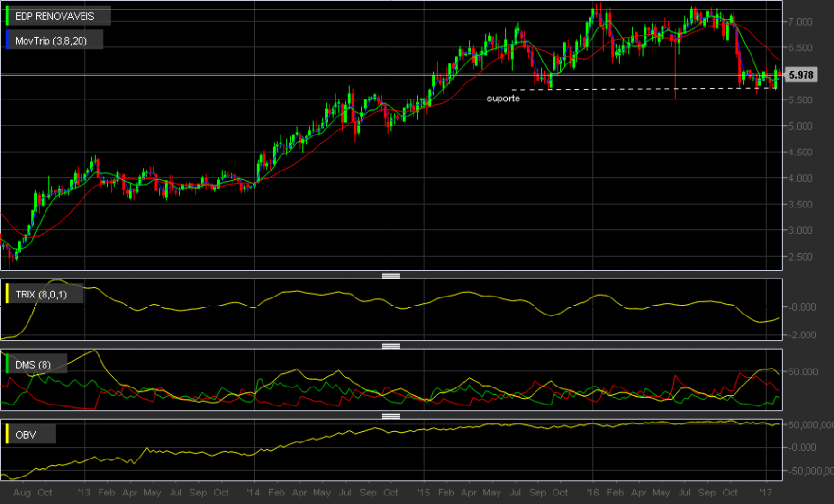Click the '16 year marker on time axis
This screenshot has height=504, width=834.
(x=592, y=493)
